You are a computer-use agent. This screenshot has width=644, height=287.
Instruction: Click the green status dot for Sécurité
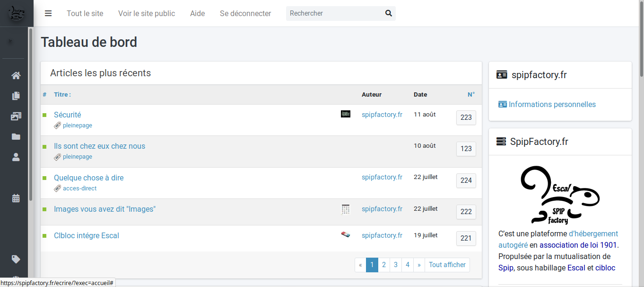(44, 115)
